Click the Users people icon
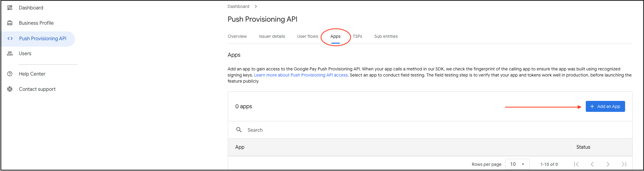 10,53
